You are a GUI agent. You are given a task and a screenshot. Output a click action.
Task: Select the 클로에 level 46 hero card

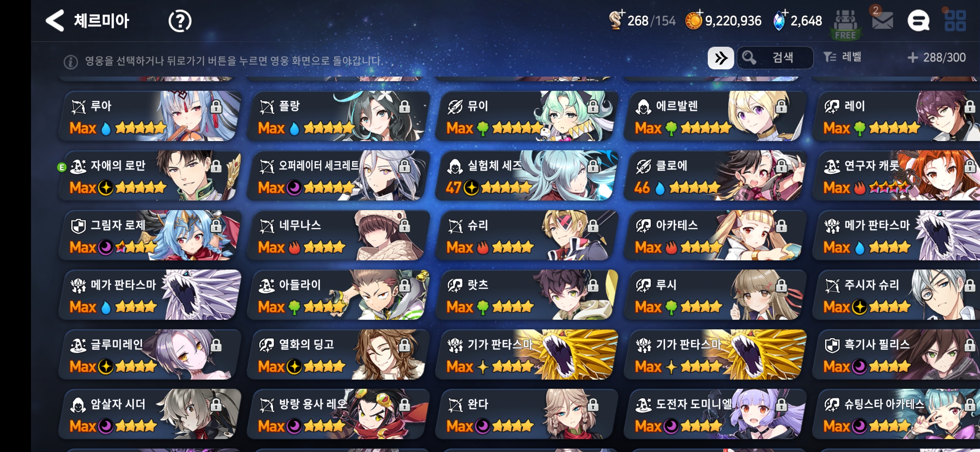click(x=715, y=175)
